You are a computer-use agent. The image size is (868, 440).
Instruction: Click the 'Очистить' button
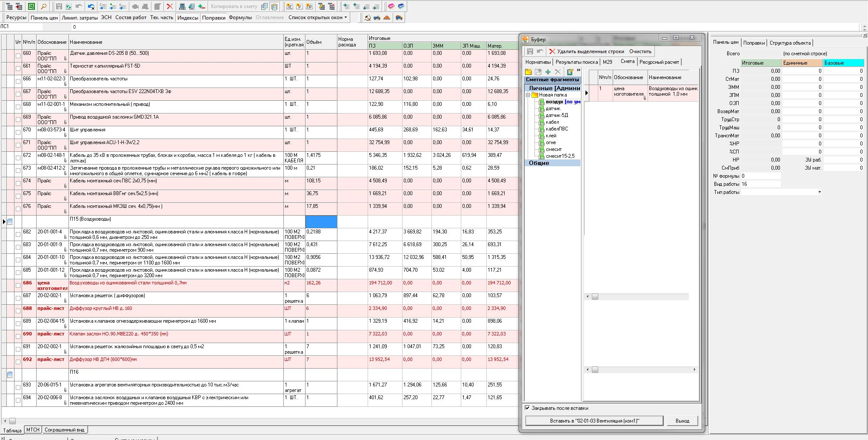click(x=640, y=51)
